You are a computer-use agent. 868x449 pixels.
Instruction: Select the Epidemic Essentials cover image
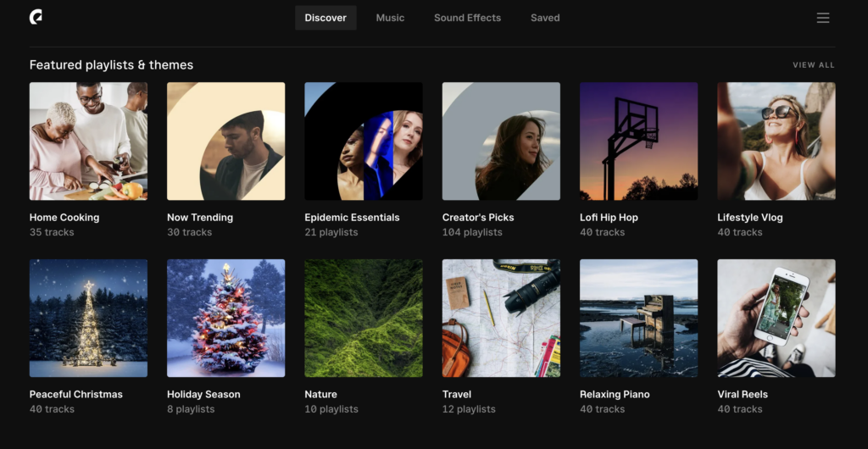point(364,141)
